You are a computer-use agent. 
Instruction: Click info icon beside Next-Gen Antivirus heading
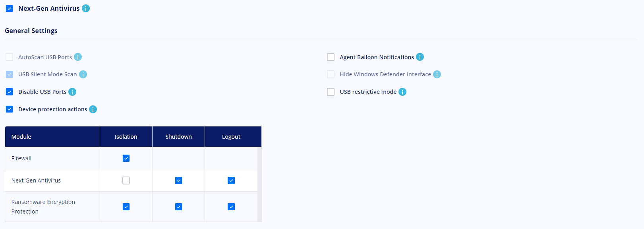[x=86, y=8]
